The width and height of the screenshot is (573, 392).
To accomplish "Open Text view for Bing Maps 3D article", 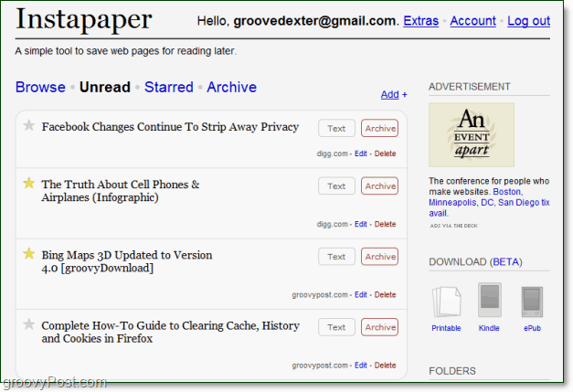I will pos(336,257).
